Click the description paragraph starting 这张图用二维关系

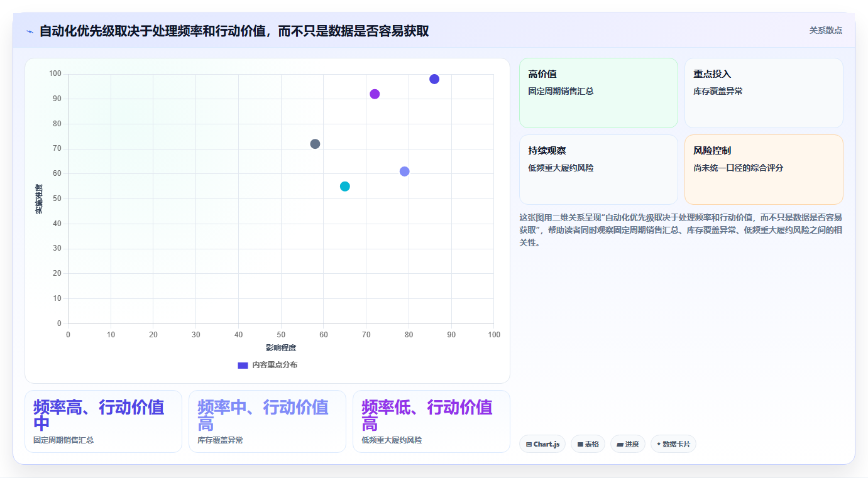(x=681, y=230)
